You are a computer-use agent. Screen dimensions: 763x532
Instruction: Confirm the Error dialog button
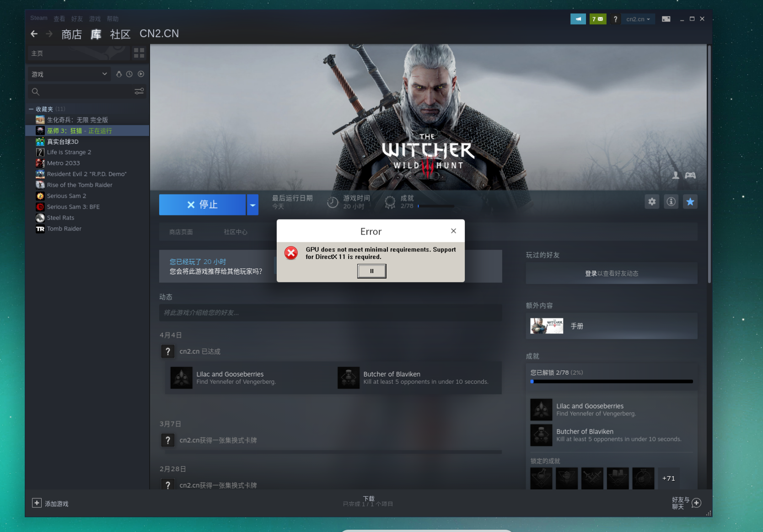click(x=371, y=271)
